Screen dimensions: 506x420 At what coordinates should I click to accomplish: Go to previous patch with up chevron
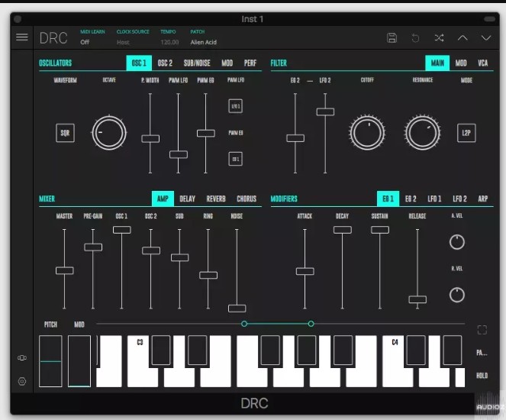(462, 37)
